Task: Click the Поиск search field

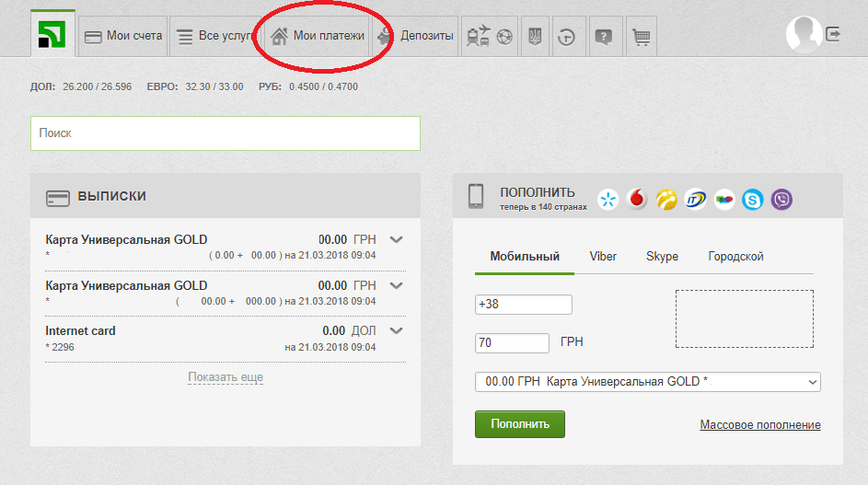Action: 225,133
